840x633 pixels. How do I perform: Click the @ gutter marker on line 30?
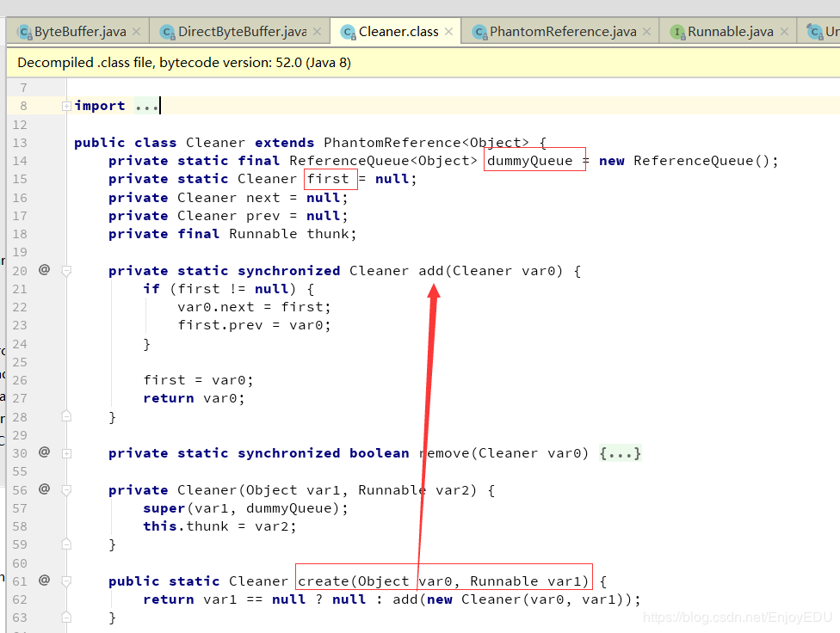[x=45, y=452]
